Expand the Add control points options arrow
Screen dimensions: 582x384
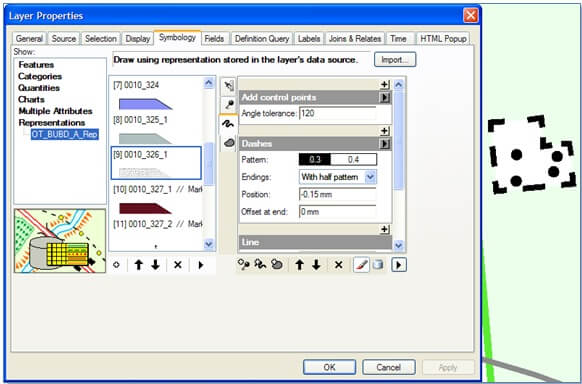point(385,97)
